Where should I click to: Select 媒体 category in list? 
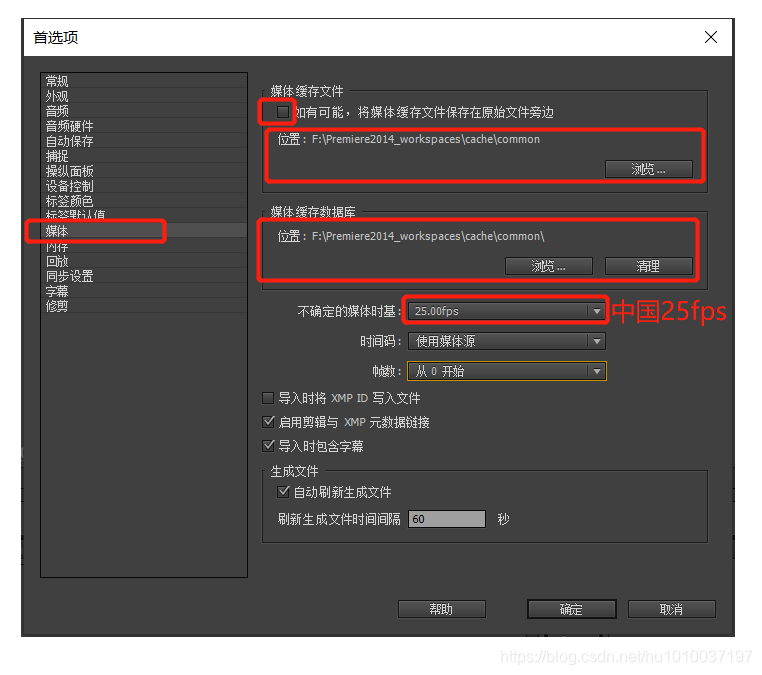point(144,231)
